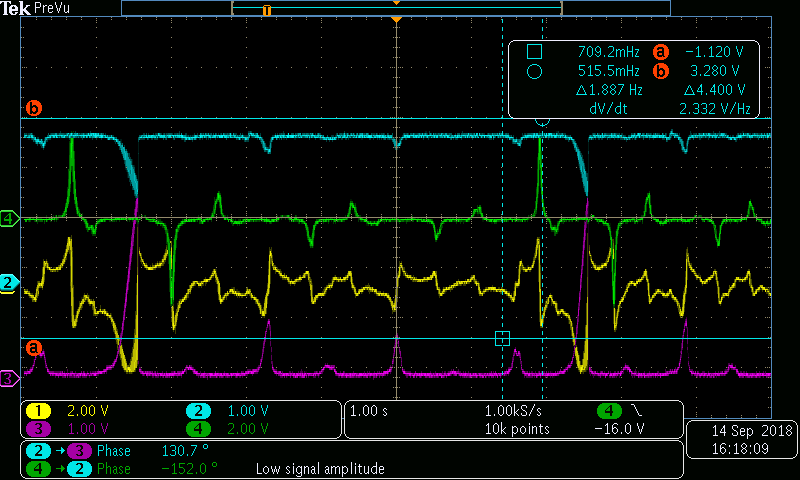This screenshot has height=480, width=800.
Task: Click the orange trigger position marker at top
Action: click(397, 20)
